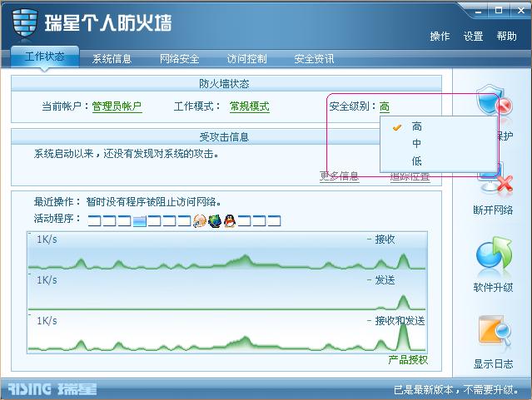This screenshot has height=400, width=532.
Task: Choose 高 in the security level menu
Action: (x=439, y=126)
